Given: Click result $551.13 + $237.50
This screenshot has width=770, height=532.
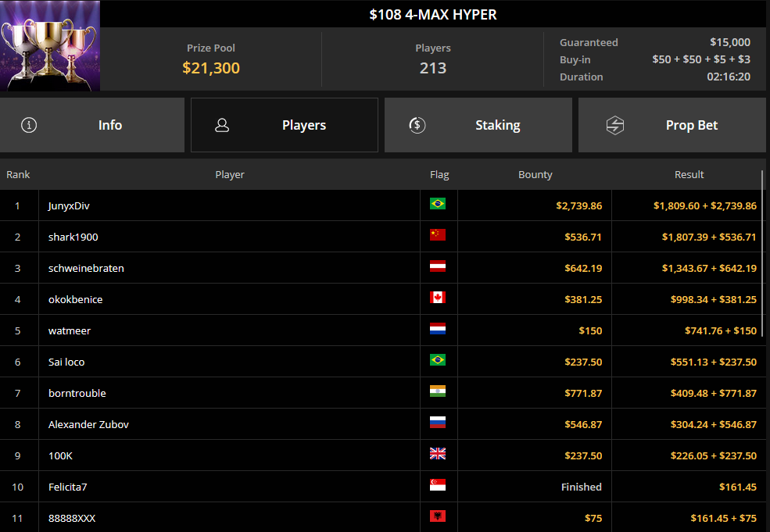Looking at the screenshot, I should [714, 362].
